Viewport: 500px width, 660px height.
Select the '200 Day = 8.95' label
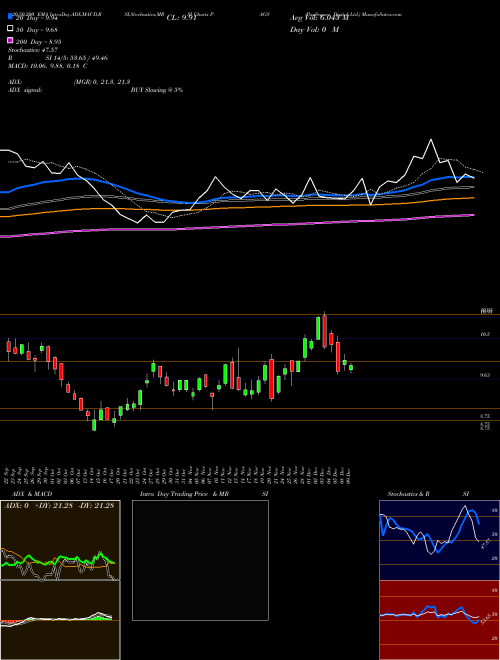pos(38,41)
